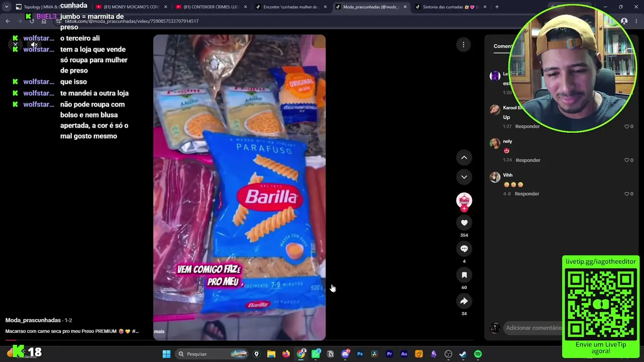Open Notion from the taskbar

click(x=330, y=354)
